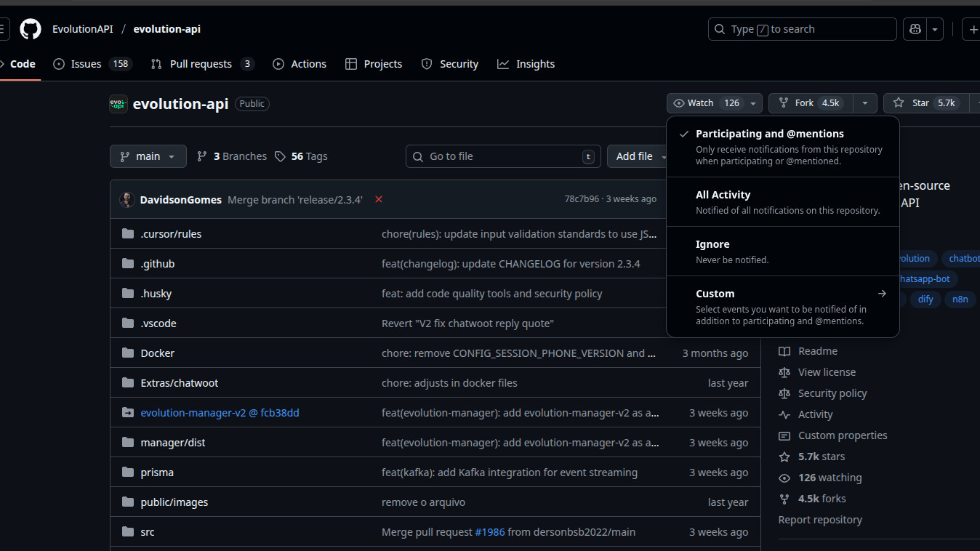Expand the Fork dropdown arrow

[864, 103]
